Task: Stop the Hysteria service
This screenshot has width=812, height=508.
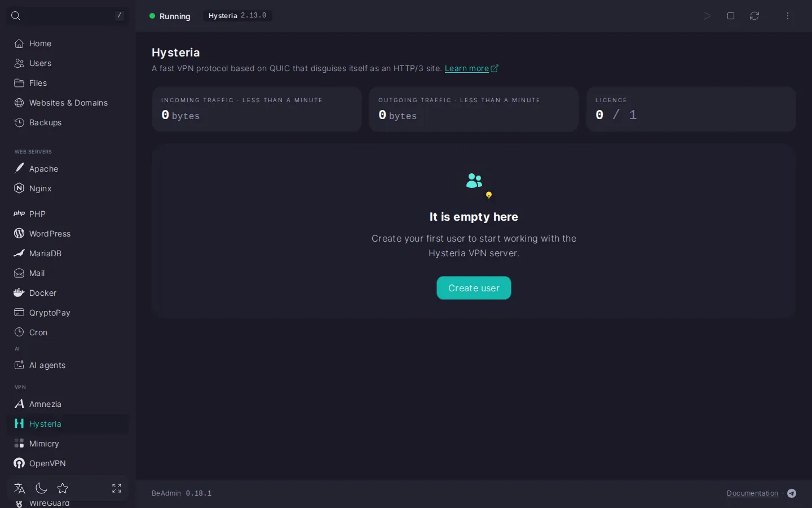Action: (x=731, y=16)
